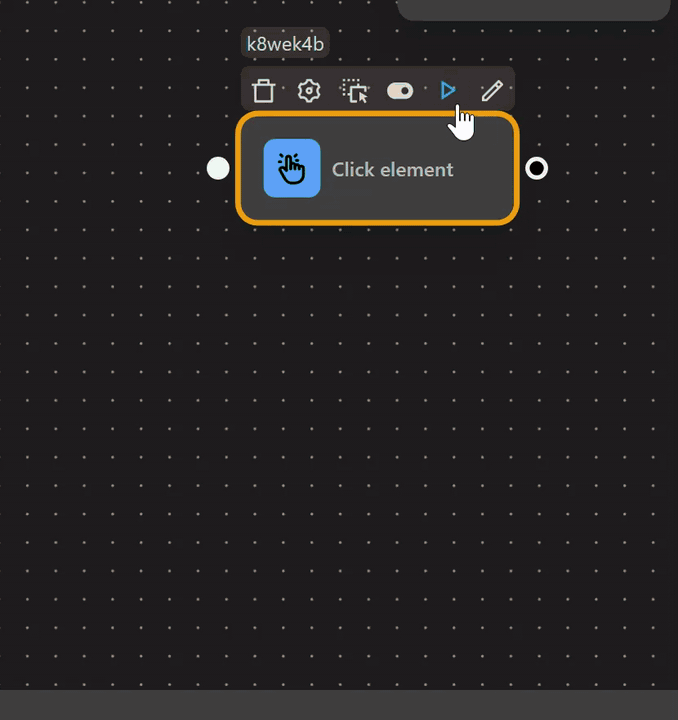This screenshot has width=678, height=720.
Task: Select the "Click element" block label
Action: [x=392, y=170]
